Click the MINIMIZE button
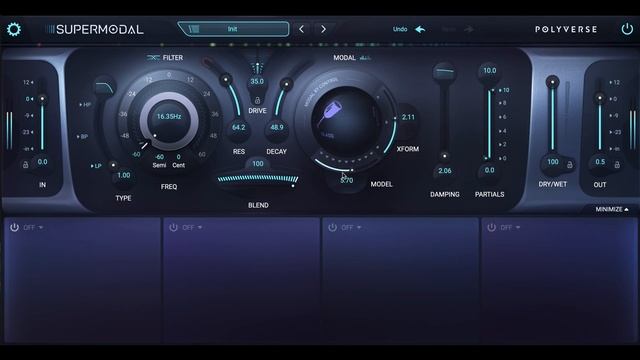The height and width of the screenshot is (360, 640). [612, 209]
